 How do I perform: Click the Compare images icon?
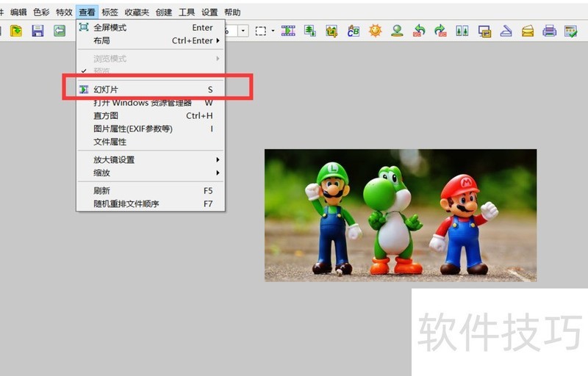pyautogui.click(x=462, y=31)
